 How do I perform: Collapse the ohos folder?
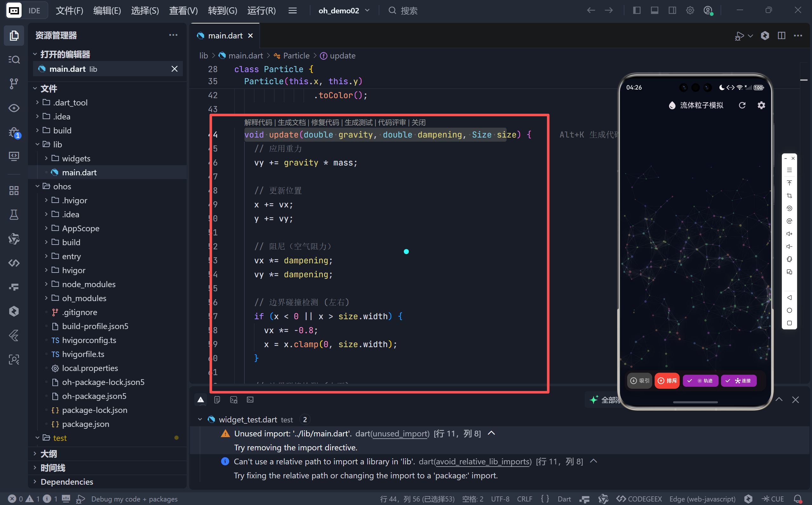coord(62,186)
